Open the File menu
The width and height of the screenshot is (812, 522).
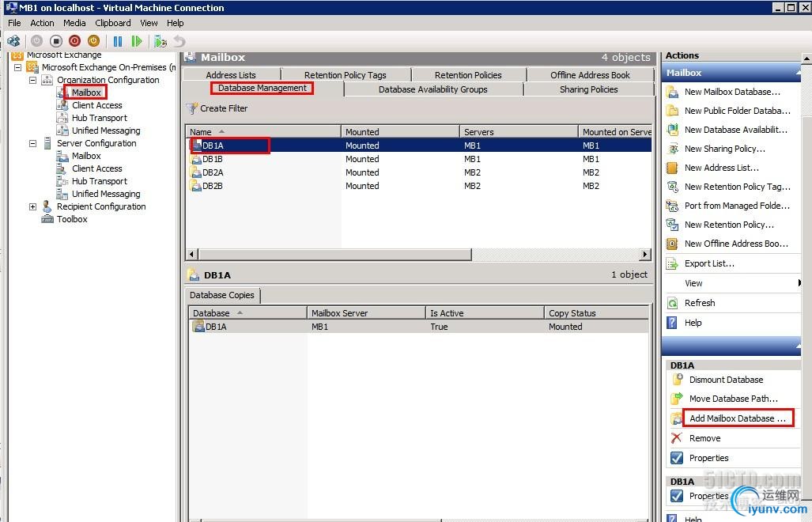14,23
